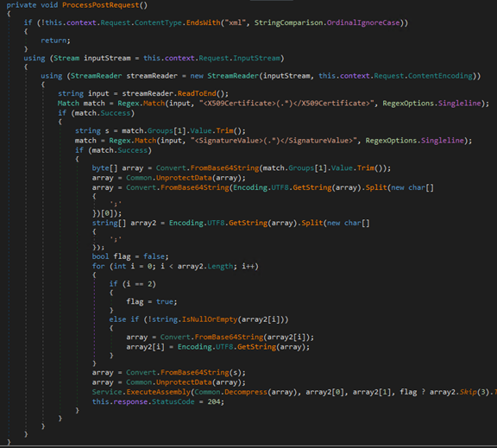Click the 204 status code value

tap(214, 402)
